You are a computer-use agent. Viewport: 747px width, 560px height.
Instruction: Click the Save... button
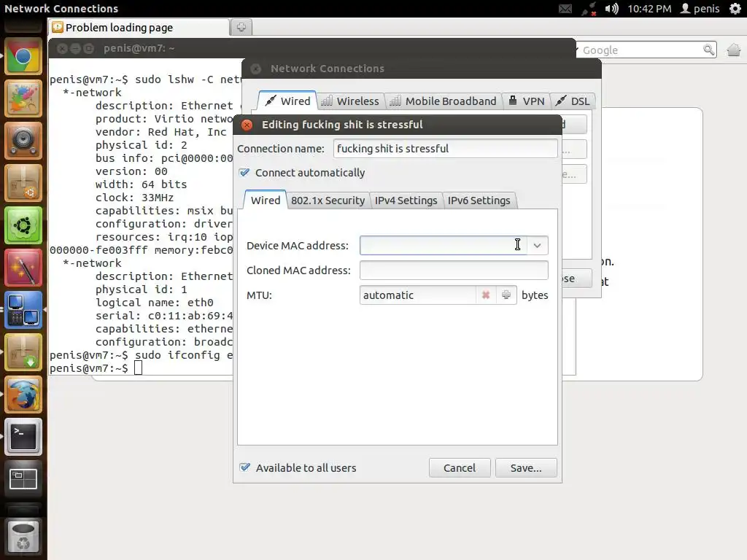[526, 467]
